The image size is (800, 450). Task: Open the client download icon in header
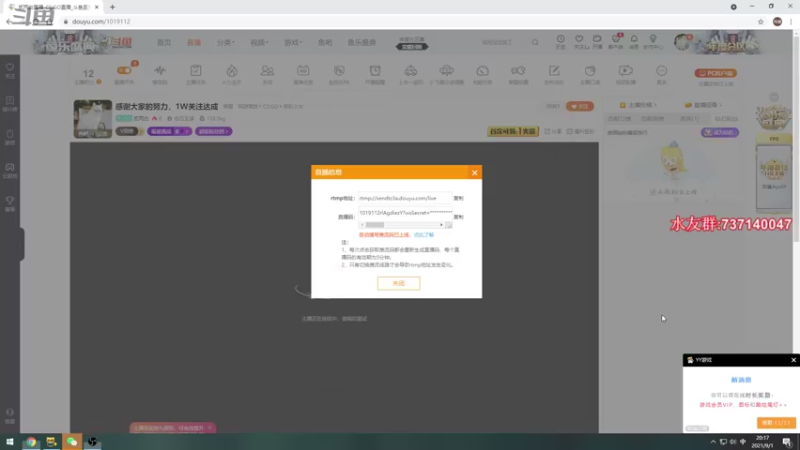click(616, 42)
